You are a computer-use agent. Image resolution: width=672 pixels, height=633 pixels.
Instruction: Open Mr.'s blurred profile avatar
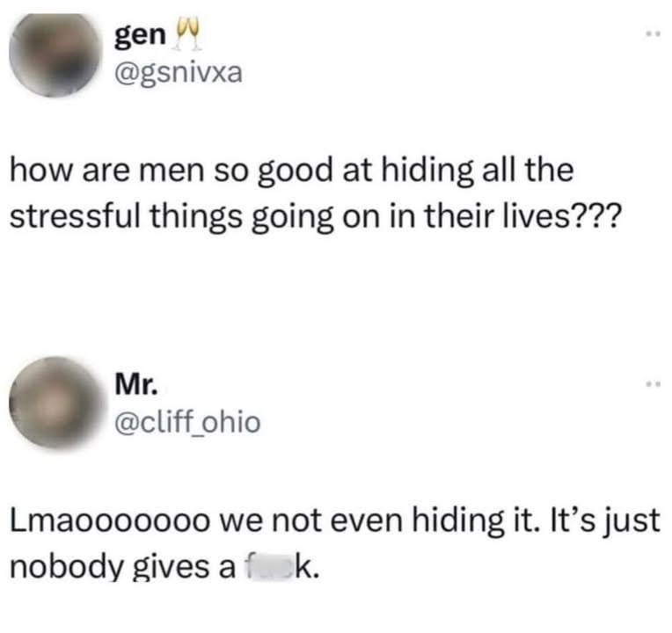point(54,402)
